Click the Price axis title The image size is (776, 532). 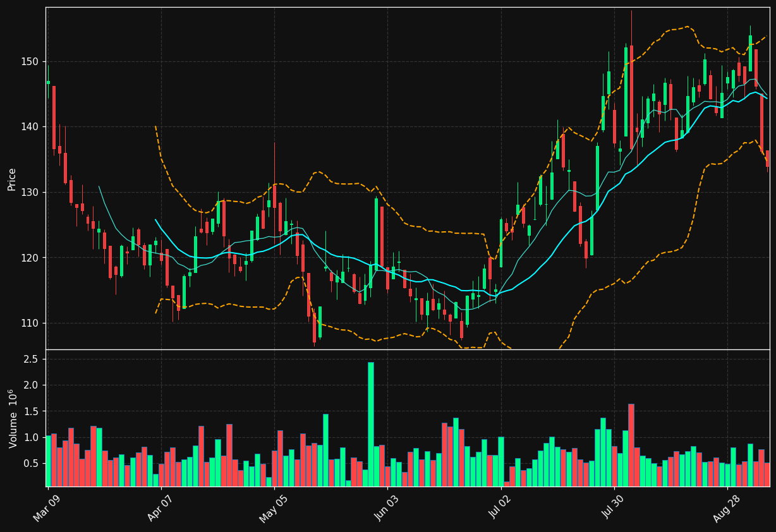(12, 178)
